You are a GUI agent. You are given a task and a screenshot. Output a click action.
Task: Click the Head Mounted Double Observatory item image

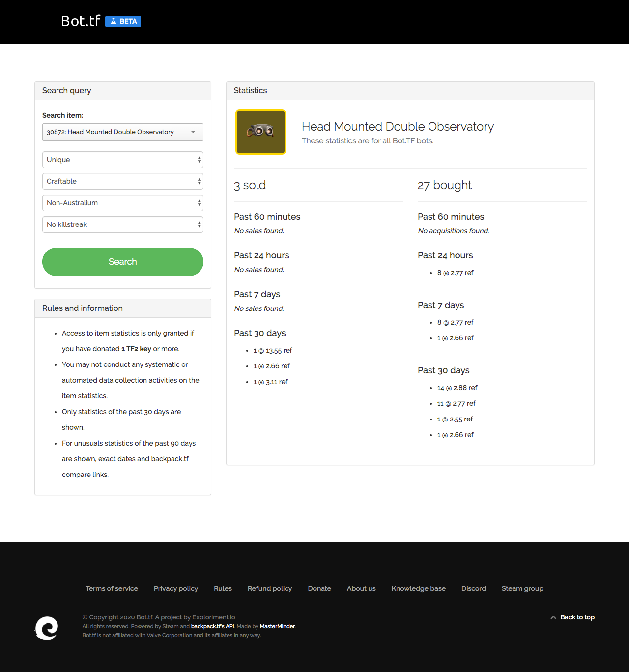point(260,132)
